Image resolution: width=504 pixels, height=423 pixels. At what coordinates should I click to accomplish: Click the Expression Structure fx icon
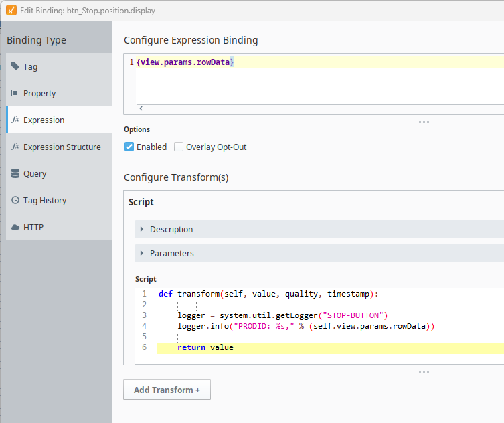(16, 147)
